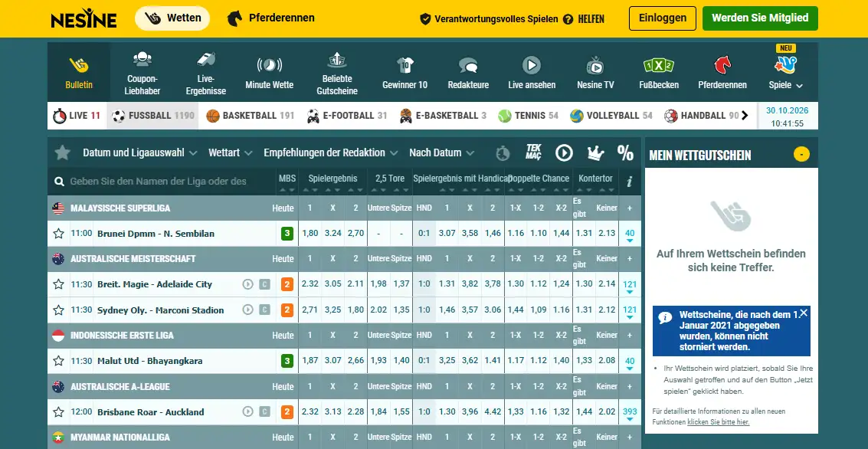
Task: Select the FUSSBALL sport tab
Action: 152,116
